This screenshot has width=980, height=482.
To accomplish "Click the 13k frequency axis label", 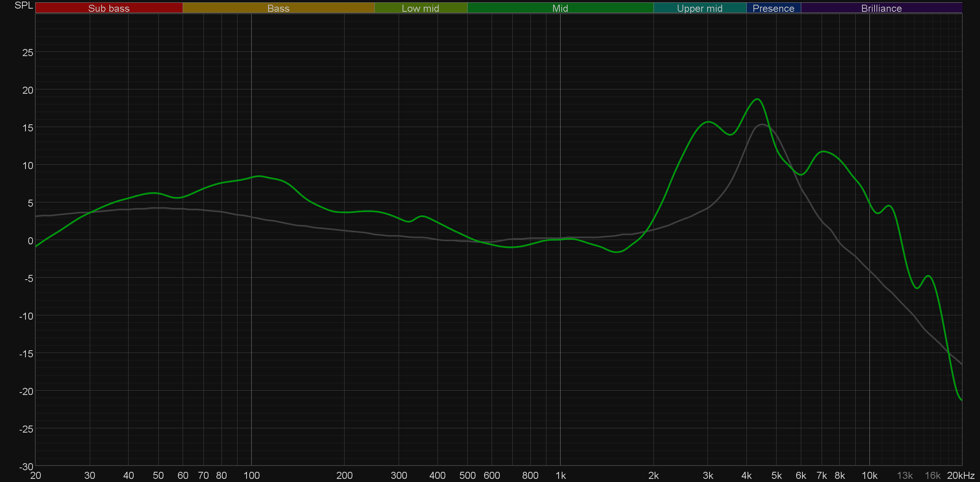I will [x=904, y=476].
